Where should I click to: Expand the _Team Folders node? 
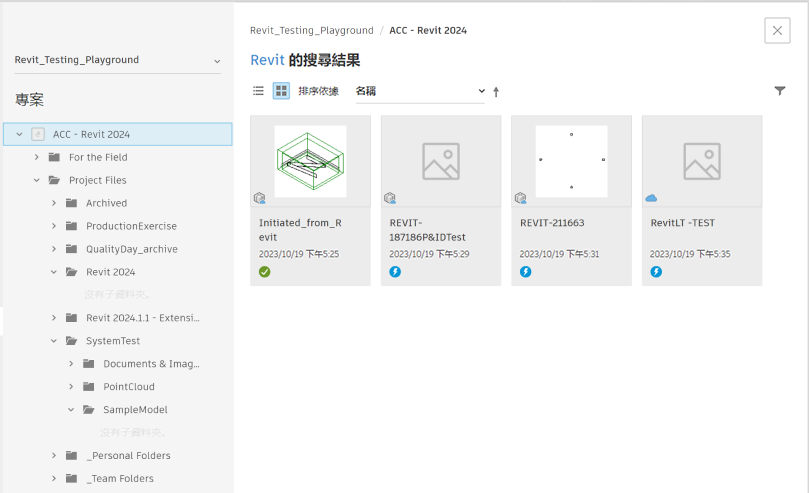coord(54,479)
